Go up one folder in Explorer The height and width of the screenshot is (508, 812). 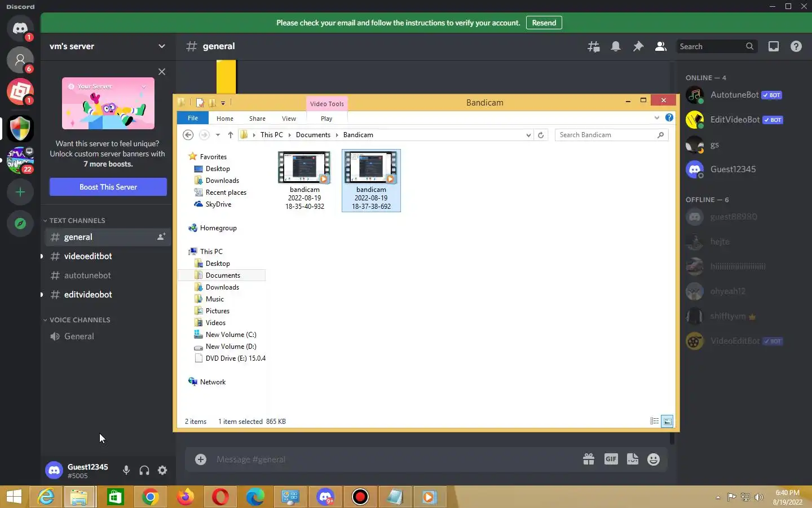click(231, 135)
